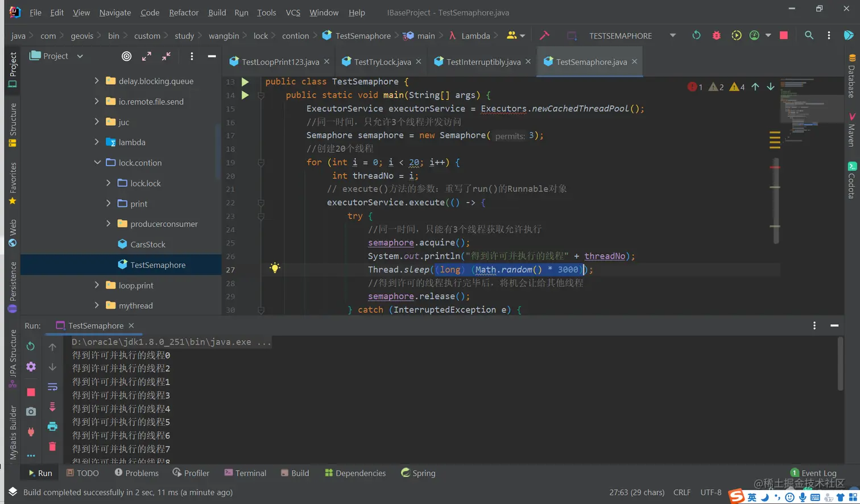This screenshot has height=504, width=860.
Task: Collapse the lock.contion package
Action: point(97,163)
